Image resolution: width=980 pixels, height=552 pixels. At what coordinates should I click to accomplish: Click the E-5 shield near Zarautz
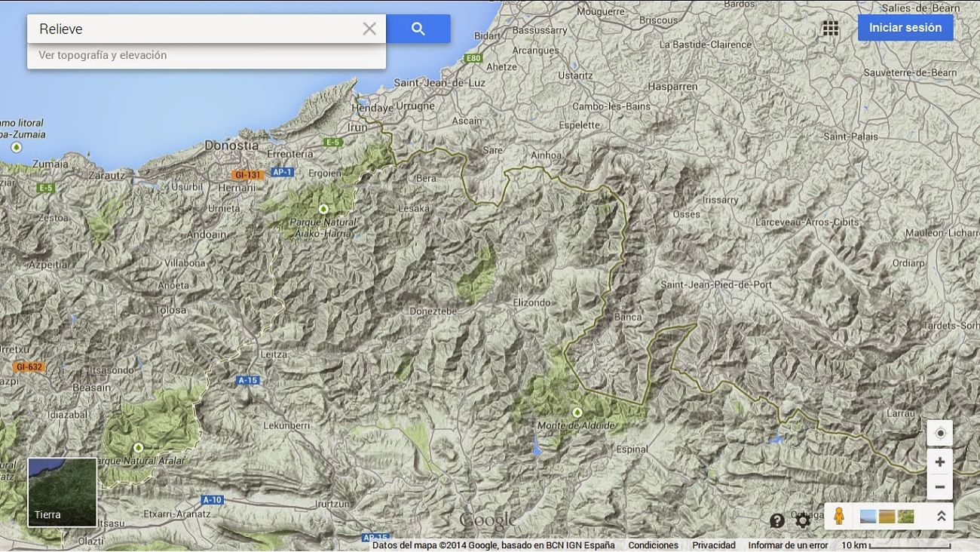coord(44,188)
